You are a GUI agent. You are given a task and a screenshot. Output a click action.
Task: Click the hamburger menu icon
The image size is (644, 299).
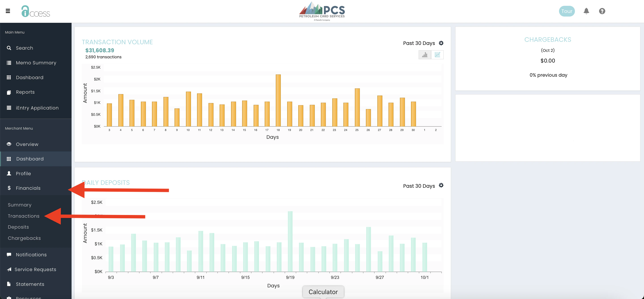8,11
